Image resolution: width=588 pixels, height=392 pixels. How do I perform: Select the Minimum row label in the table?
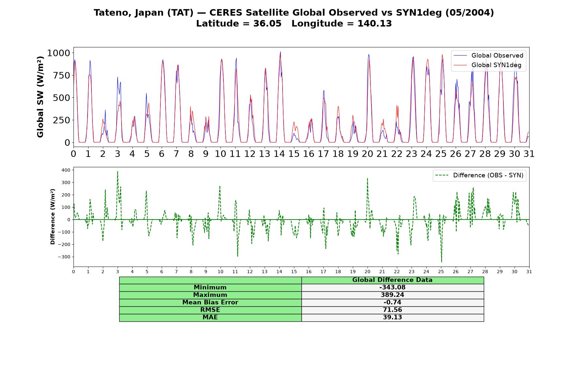pyautogui.click(x=210, y=287)
